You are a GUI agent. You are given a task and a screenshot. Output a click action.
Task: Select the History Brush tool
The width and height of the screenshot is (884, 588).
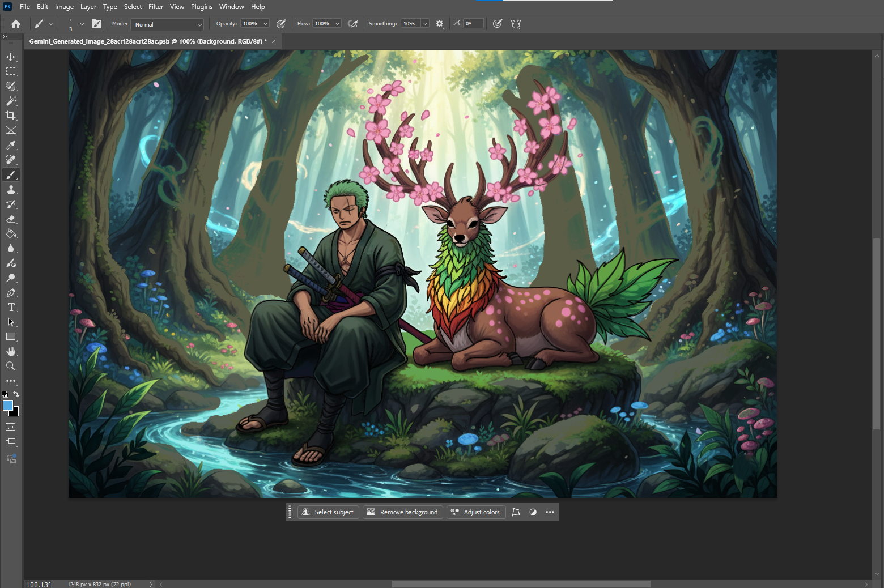coord(11,204)
